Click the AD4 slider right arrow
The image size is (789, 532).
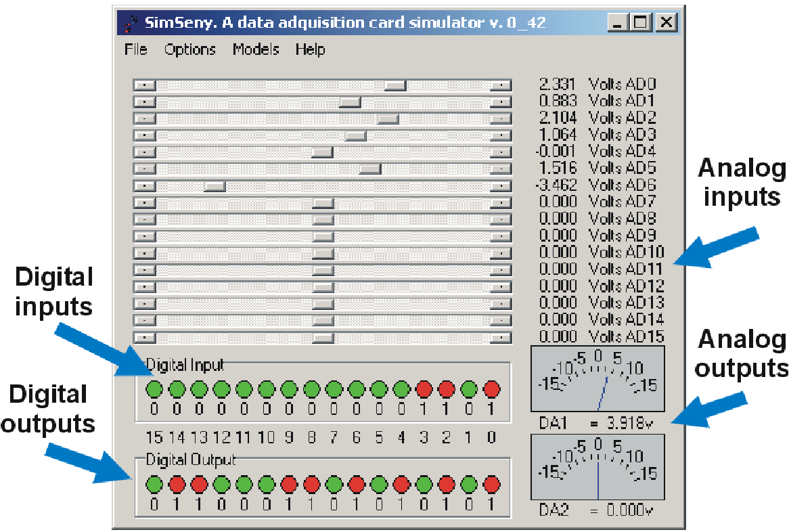coord(501,152)
